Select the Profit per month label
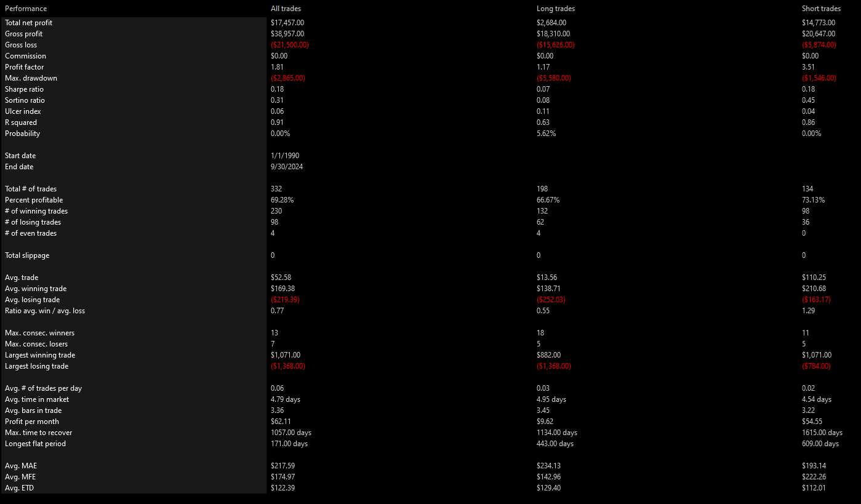This screenshot has height=504, width=861. (32, 422)
